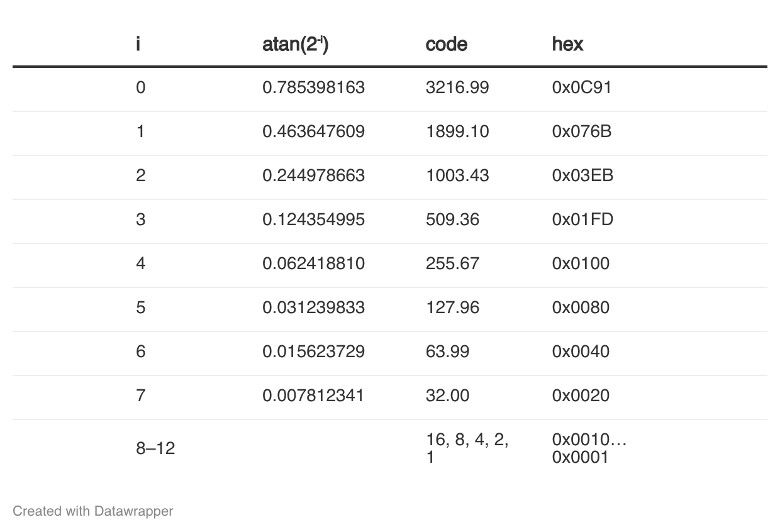The height and width of the screenshot is (532, 780).
Task: Click the code cell '16, 8, 4, 2, 1'
Action: tap(467, 448)
